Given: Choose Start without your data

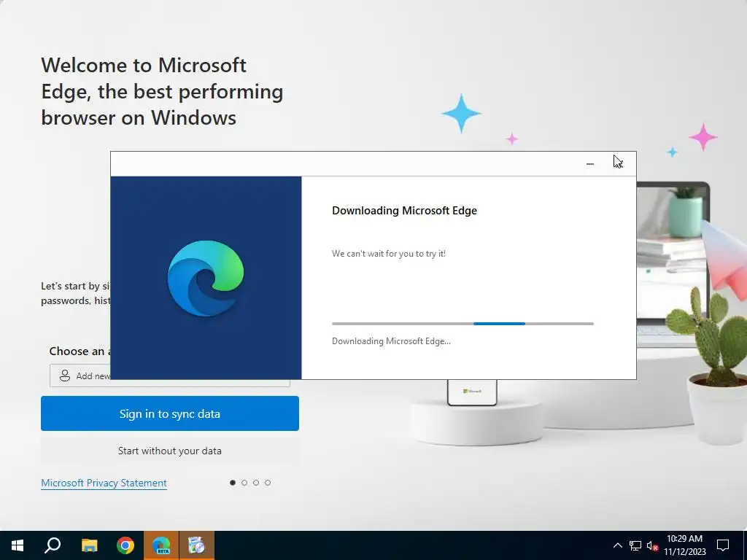Looking at the screenshot, I should tap(169, 451).
